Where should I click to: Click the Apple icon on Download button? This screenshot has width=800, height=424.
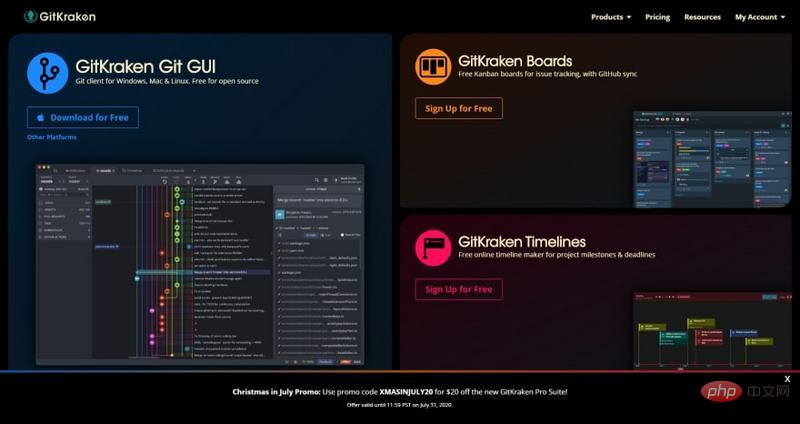pyautogui.click(x=41, y=117)
